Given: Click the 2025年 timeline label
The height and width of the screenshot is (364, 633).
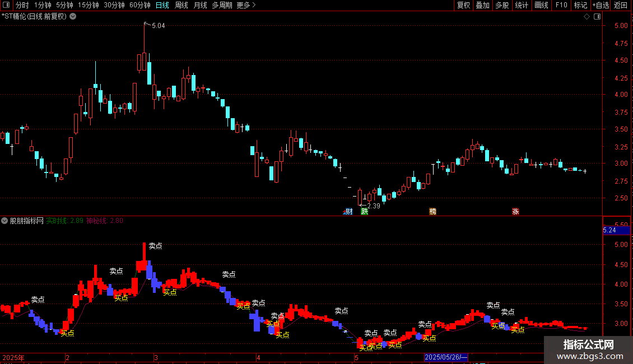Looking at the screenshot, I should 13,357.
